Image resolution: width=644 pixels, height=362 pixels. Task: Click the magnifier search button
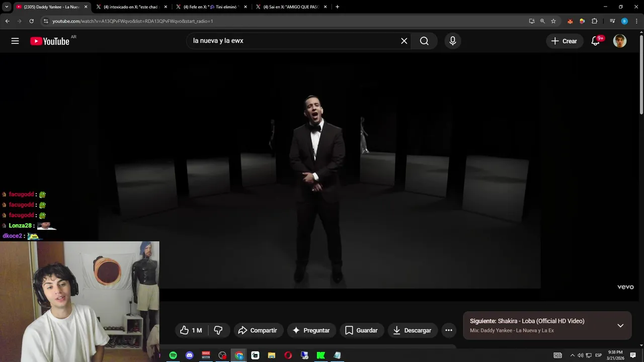click(424, 41)
